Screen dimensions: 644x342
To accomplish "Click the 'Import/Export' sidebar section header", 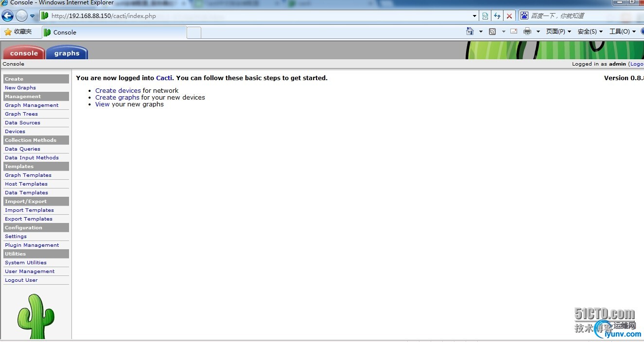I will click(x=36, y=201).
